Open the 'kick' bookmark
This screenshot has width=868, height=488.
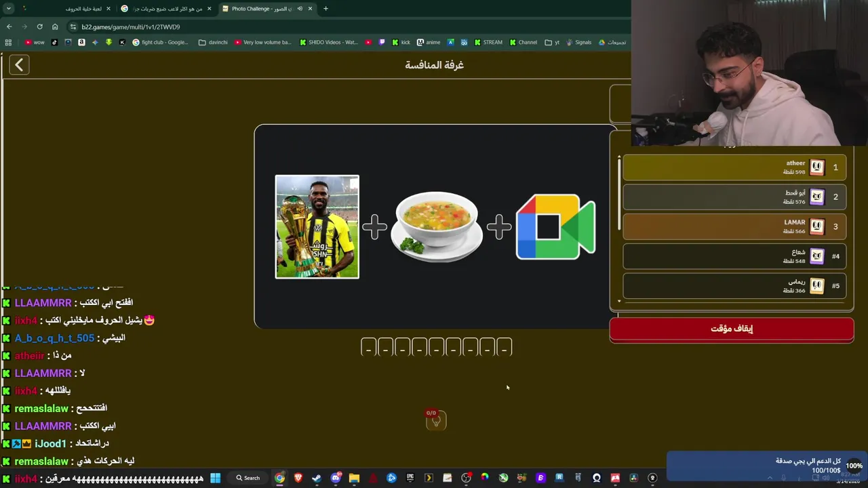click(x=401, y=42)
